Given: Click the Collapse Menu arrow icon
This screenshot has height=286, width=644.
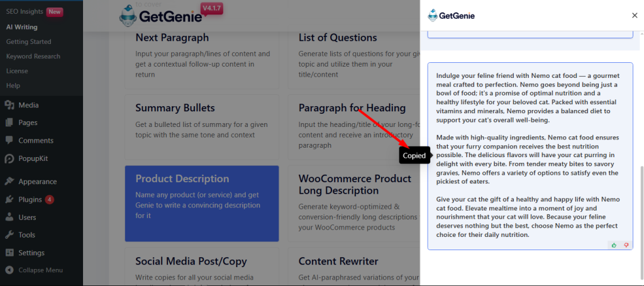Looking at the screenshot, I should pos(9,270).
